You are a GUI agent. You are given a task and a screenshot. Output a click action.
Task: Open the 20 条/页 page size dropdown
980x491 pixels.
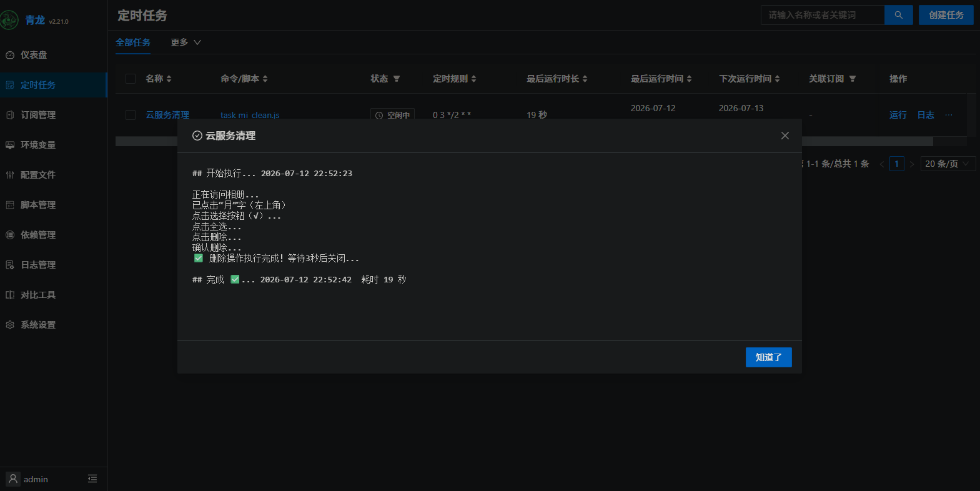[x=948, y=164]
